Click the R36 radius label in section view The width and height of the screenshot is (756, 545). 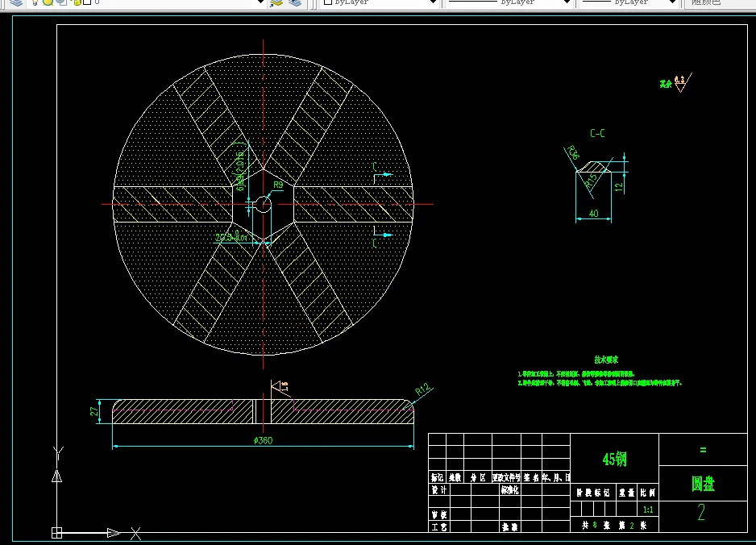click(573, 153)
